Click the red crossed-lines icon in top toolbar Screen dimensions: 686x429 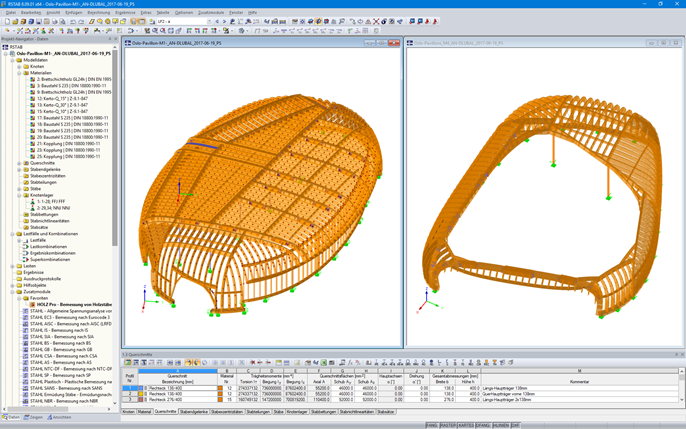(x=376, y=21)
